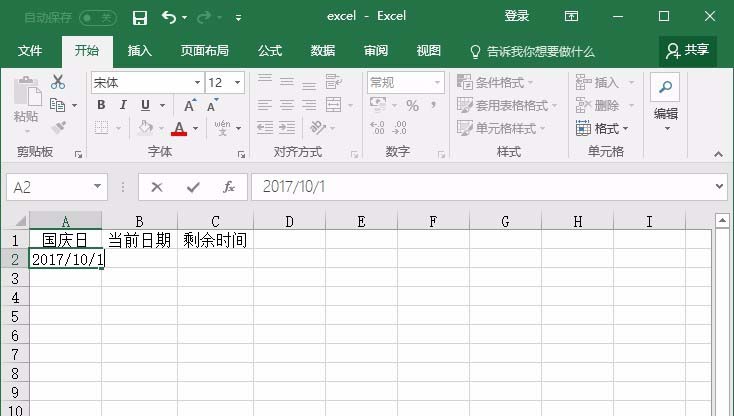This screenshot has height=416, width=734.
Task: Click the 登录 sign-in link
Action: [517, 17]
